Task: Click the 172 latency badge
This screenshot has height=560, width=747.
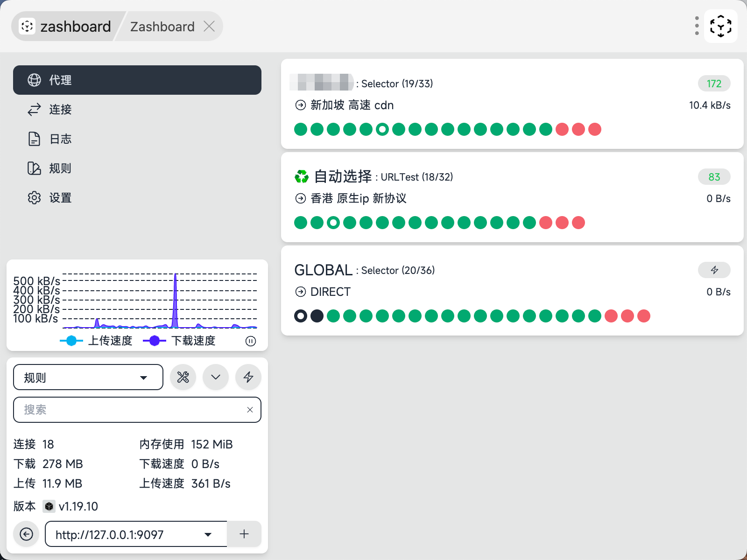Action: click(714, 84)
